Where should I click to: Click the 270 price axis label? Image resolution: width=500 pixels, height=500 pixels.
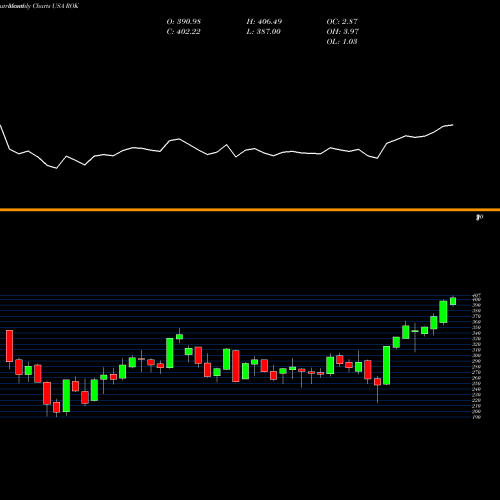click(477, 372)
